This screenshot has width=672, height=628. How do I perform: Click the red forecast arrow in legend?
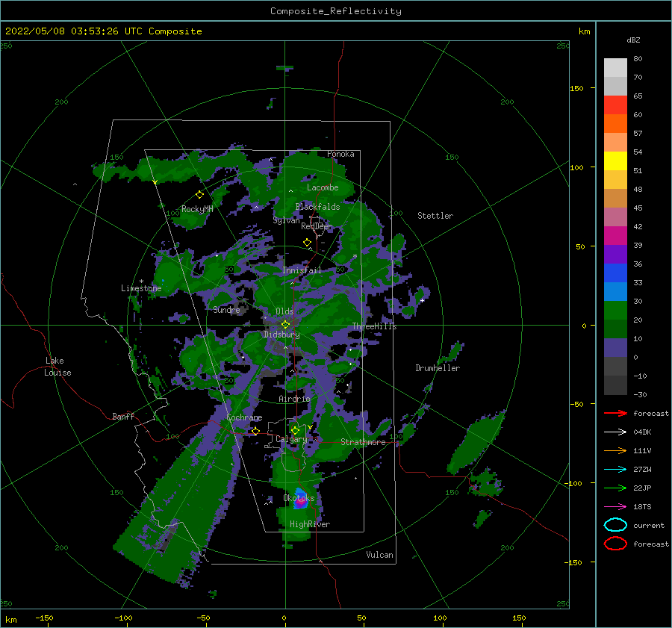pos(615,413)
